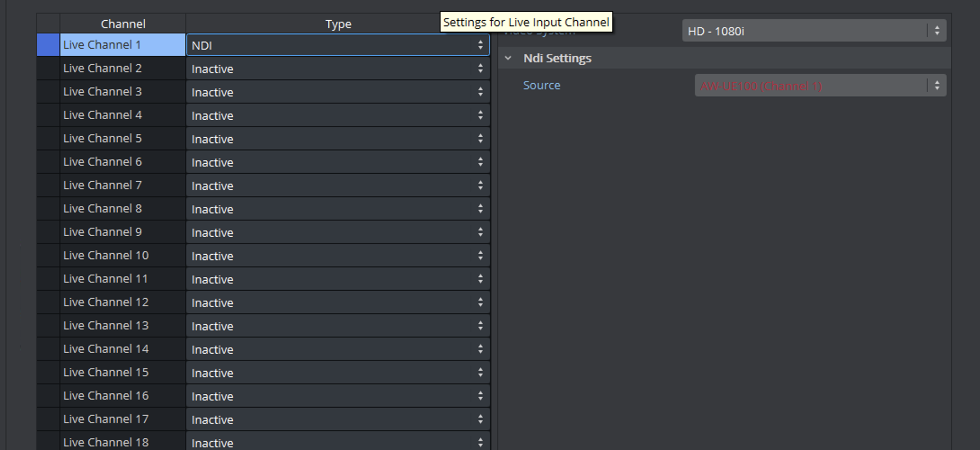Click the blue row indicator beside Live Channel 1
980x450 pixels.
point(48,45)
